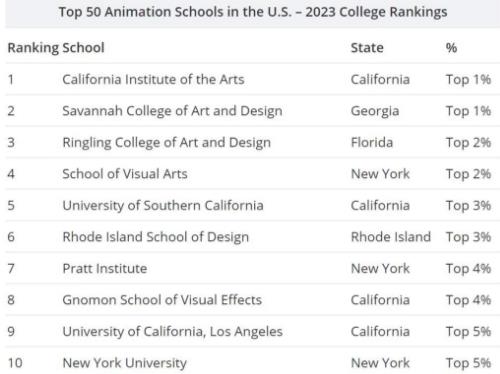Open University of California, Los Angeles
Viewport: 500px width, 374px height.
[172, 331]
